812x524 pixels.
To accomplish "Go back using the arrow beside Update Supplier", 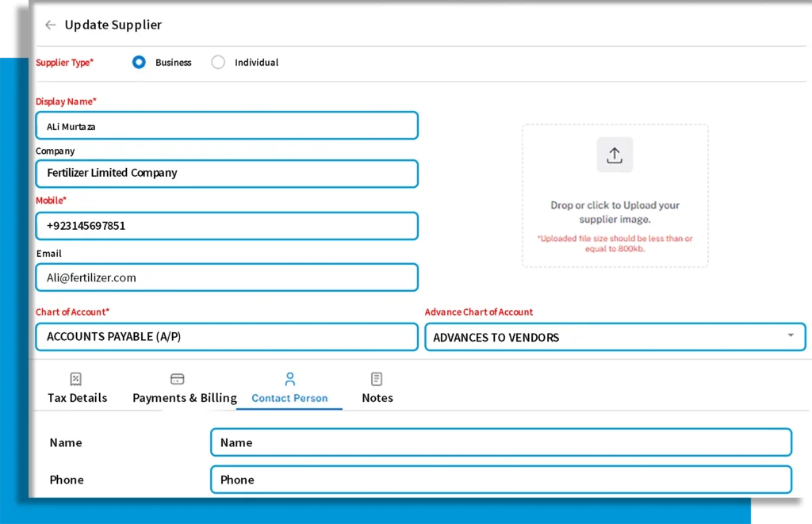I will coord(50,25).
